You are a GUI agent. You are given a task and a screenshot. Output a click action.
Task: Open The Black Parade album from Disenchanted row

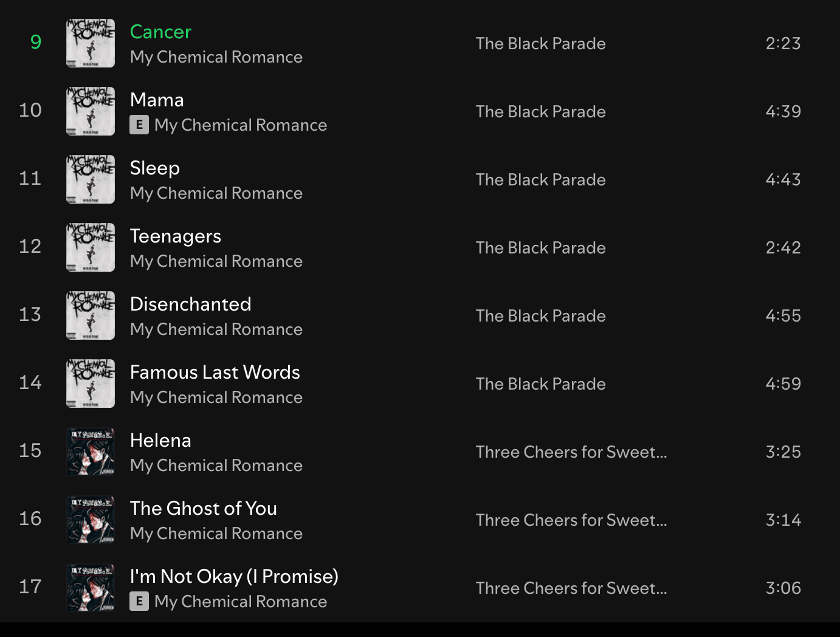click(540, 316)
